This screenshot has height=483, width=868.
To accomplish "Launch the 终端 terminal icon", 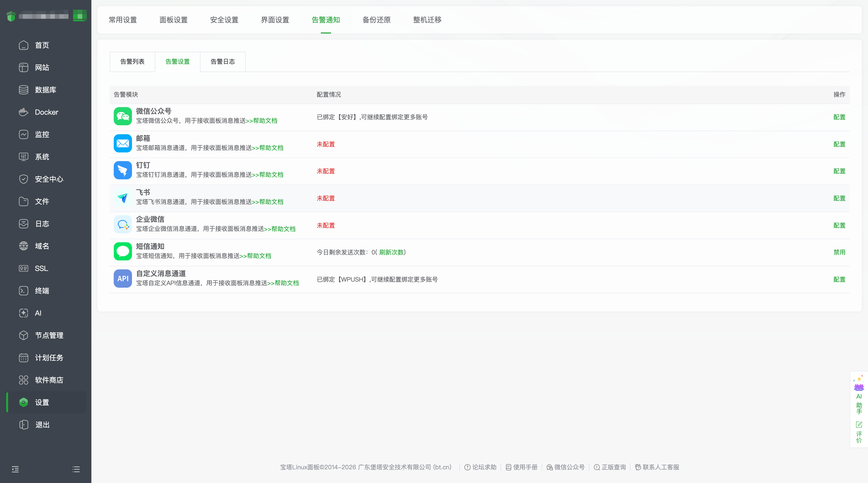I will pyautogui.click(x=24, y=291).
